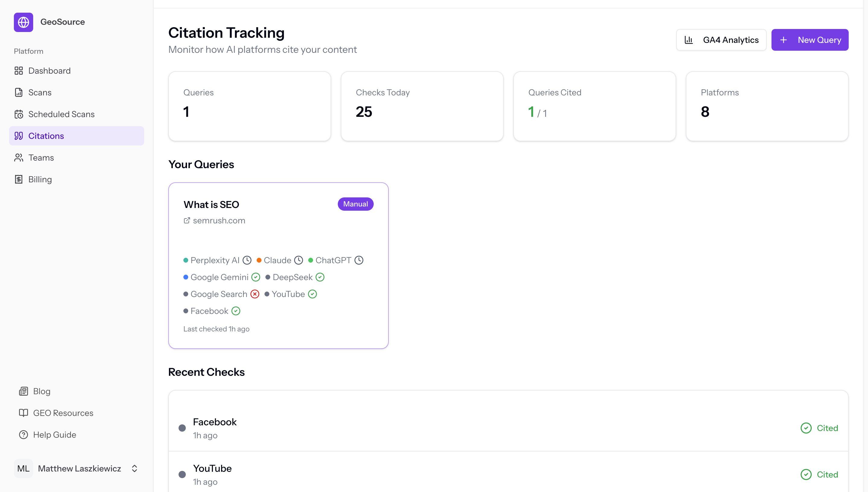Screen dimensions: 868x492
Task: Click the GA4 Analytics chart icon
Action: [x=689, y=40]
